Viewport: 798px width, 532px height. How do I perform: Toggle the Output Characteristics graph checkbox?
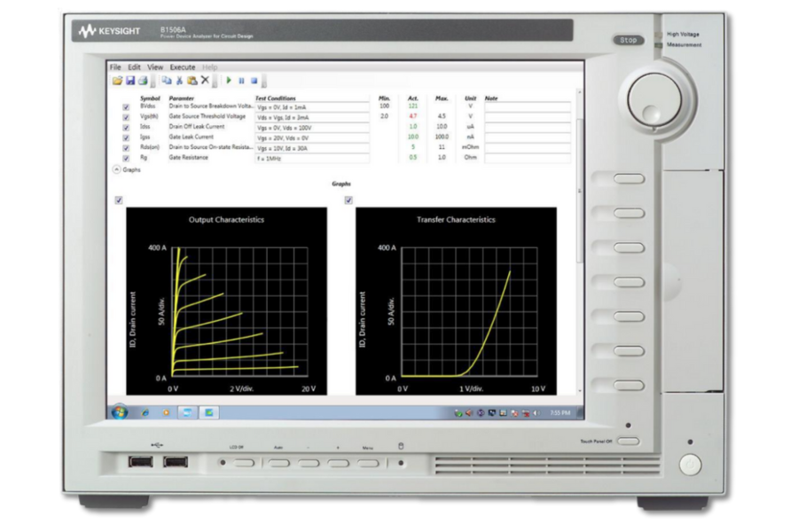point(119,200)
